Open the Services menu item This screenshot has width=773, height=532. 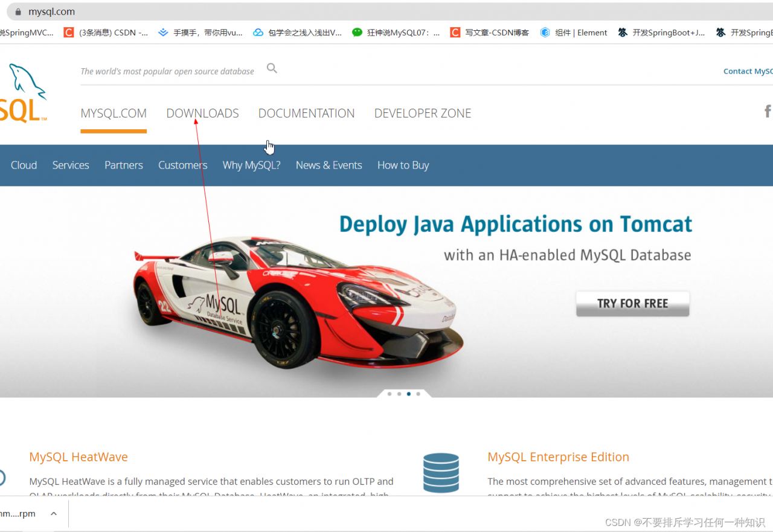pyautogui.click(x=71, y=165)
